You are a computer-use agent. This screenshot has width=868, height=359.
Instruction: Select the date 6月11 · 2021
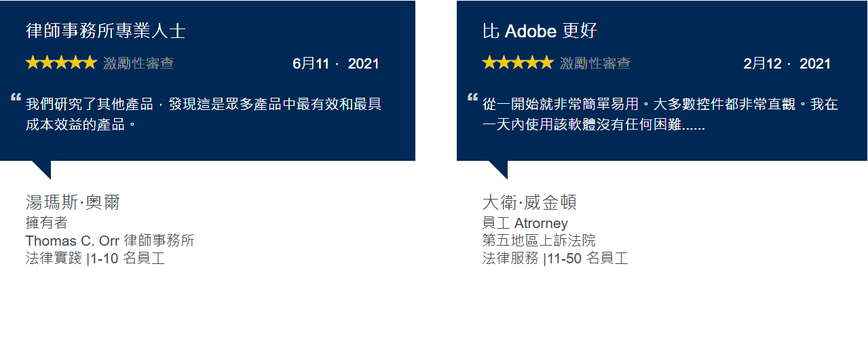pos(336,64)
